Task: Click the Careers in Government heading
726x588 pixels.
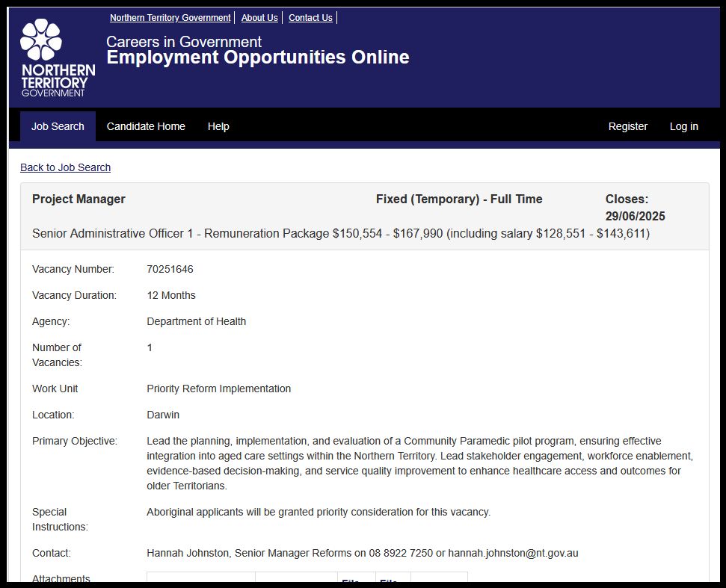Action: coord(184,42)
